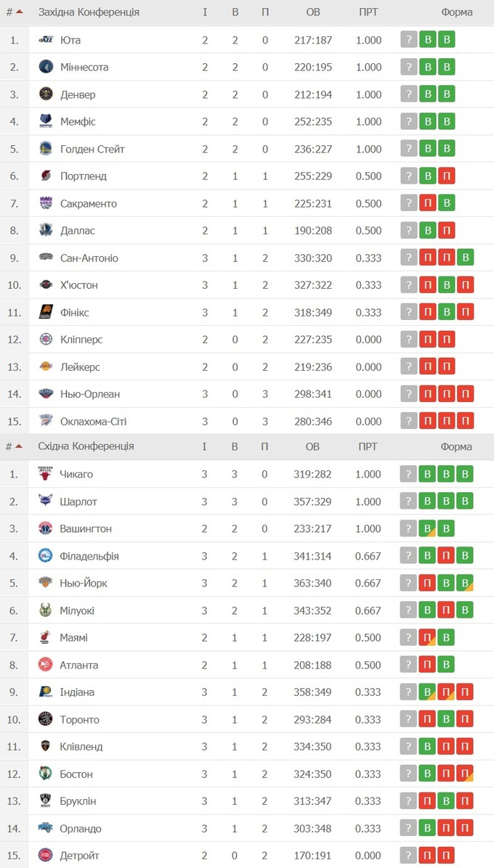
Task: Click San Antonio's green В form badge
Action: 465,258
